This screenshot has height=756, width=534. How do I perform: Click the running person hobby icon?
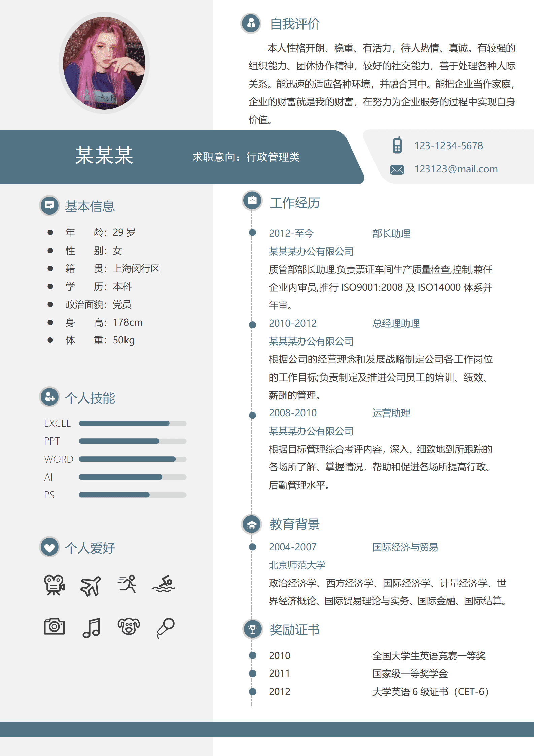coord(127,584)
